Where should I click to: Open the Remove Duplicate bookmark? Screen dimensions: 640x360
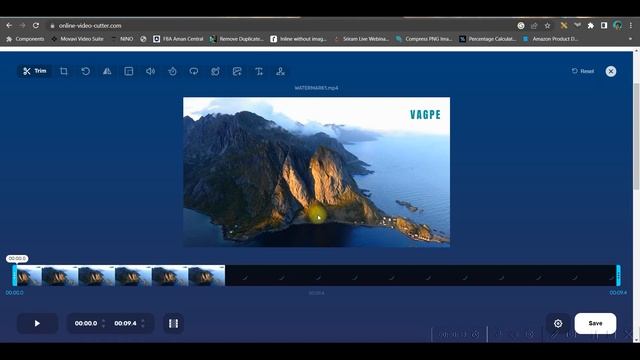coord(237,39)
